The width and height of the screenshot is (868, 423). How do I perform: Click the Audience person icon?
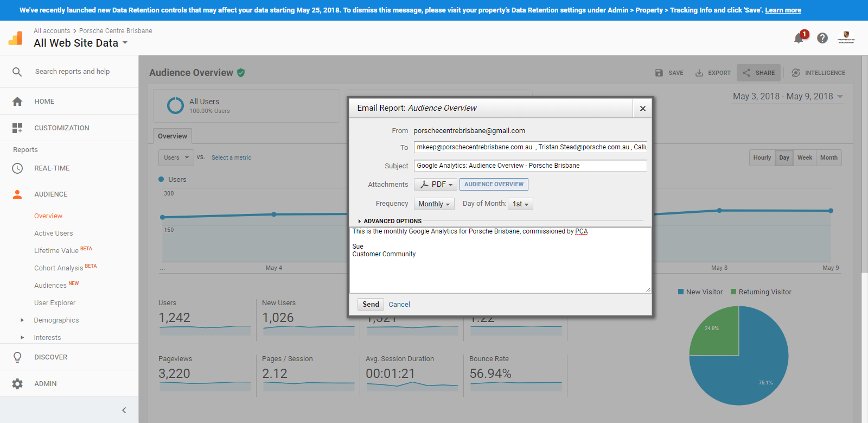tap(17, 194)
